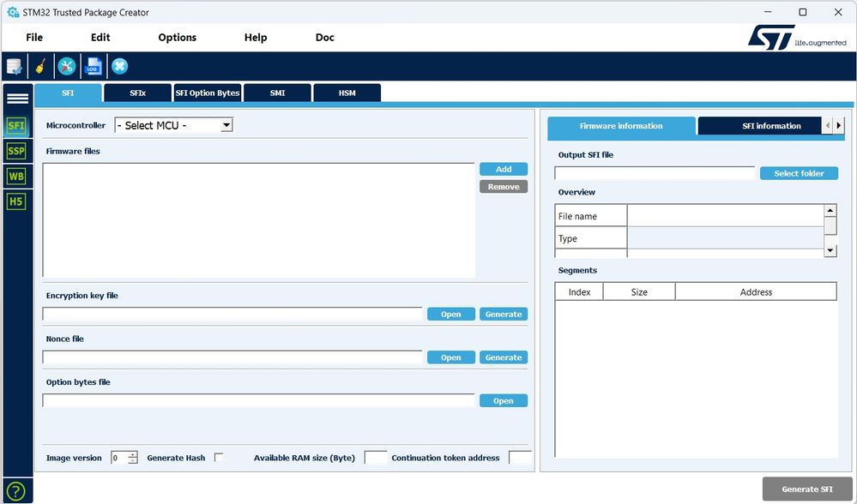
Task: Open the Doc menu
Action: click(324, 37)
